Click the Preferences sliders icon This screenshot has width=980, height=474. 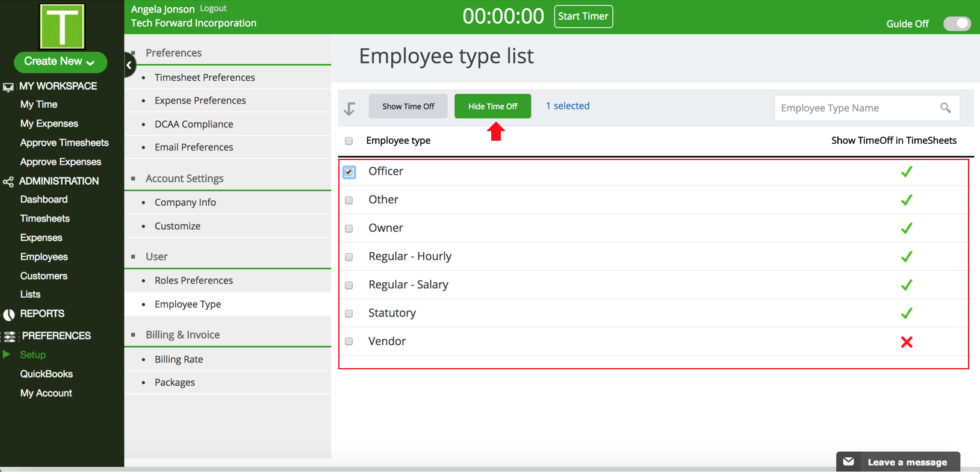tap(10, 336)
